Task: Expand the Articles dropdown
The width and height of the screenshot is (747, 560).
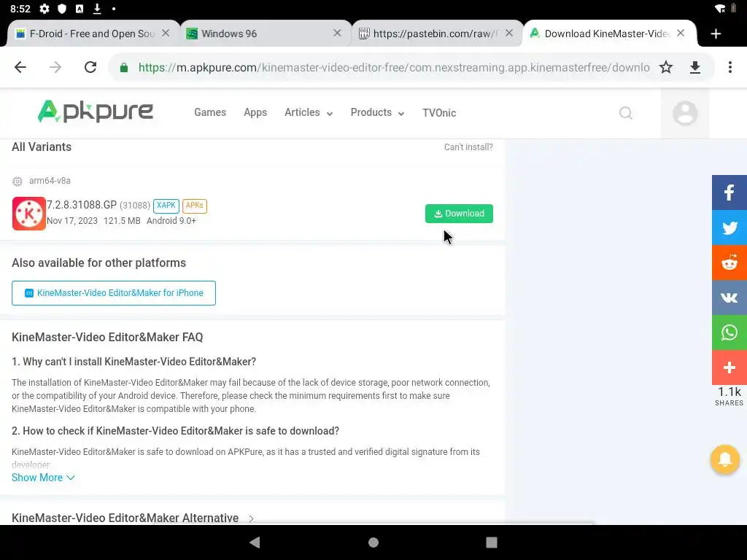Action: click(309, 112)
